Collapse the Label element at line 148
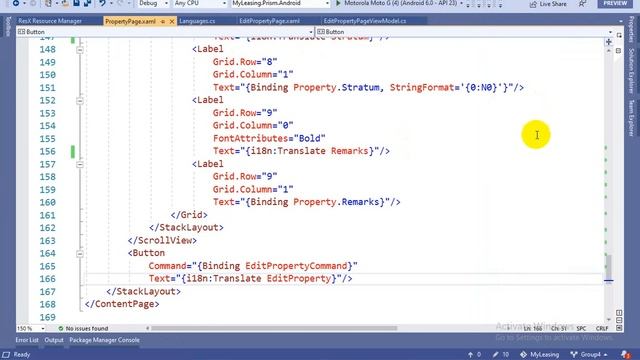This screenshot has height=360, width=640. pyautogui.click(x=80, y=49)
